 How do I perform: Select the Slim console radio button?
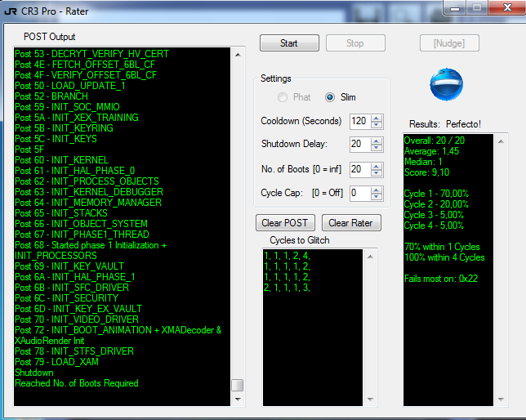pyautogui.click(x=330, y=97)
